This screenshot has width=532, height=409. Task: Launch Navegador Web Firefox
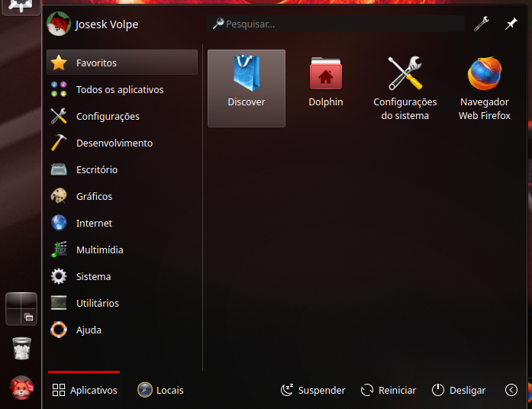(x=484, y=89)
